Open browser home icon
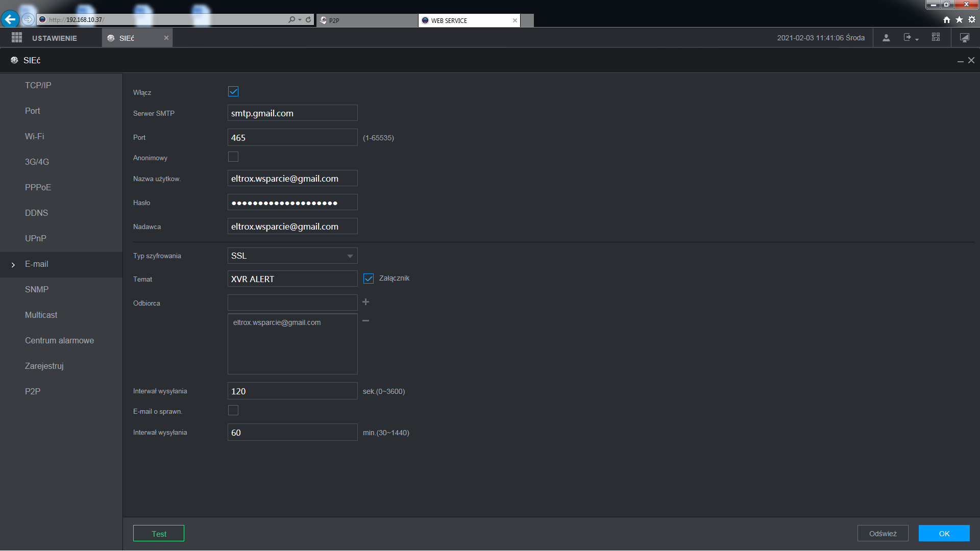Image resolution: width=980 pixels, height=551 pixels. [947, 19]
